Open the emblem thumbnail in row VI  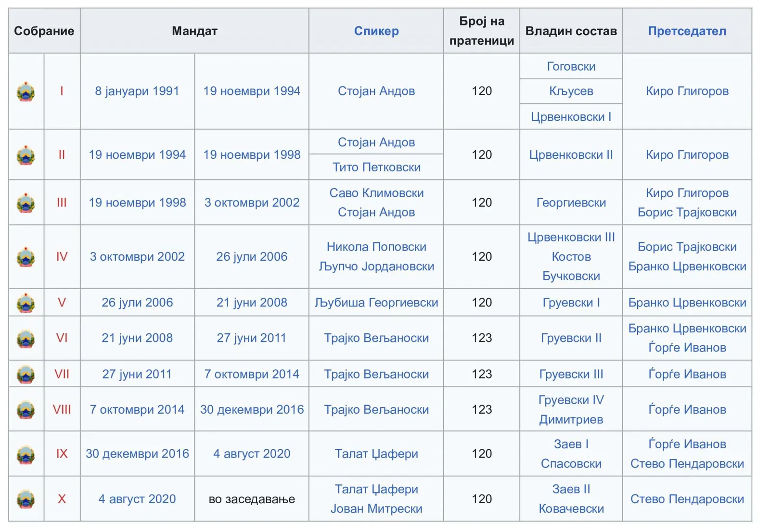pyautogui.click(x=26, y=338)
